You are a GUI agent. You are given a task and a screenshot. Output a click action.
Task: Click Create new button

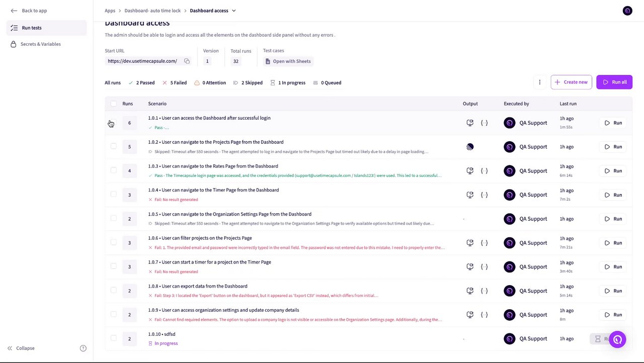point(571,82)
